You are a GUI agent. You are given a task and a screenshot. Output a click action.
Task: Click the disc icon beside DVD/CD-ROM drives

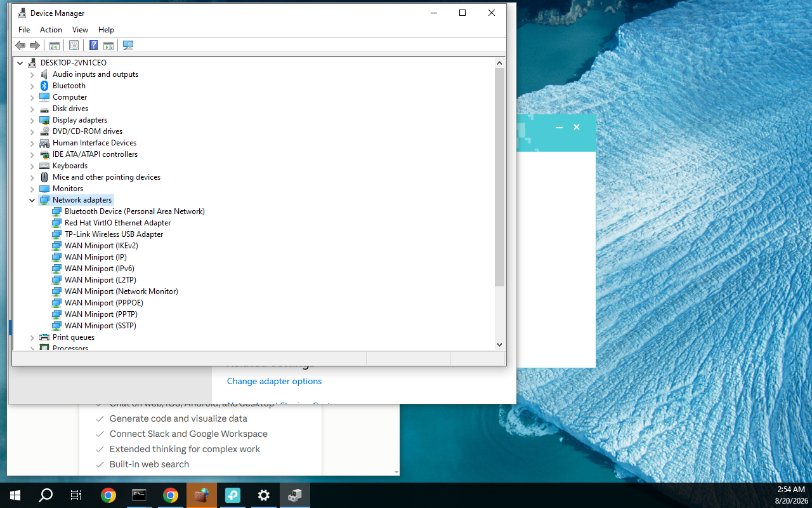44,131
